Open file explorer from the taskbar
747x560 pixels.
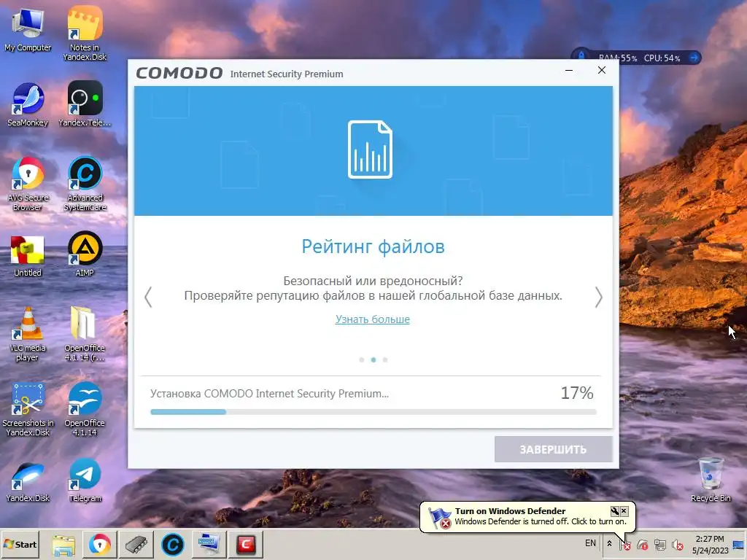click(x=63, y=544)
